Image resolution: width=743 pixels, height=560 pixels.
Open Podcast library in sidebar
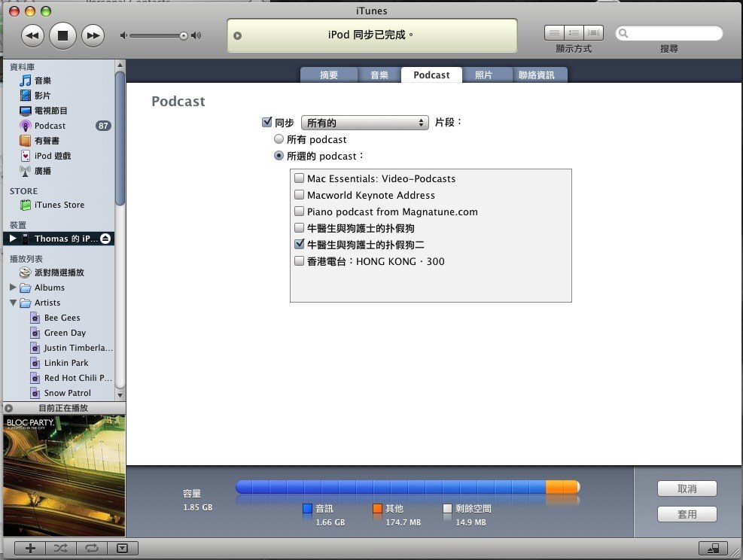coord(59,126)
